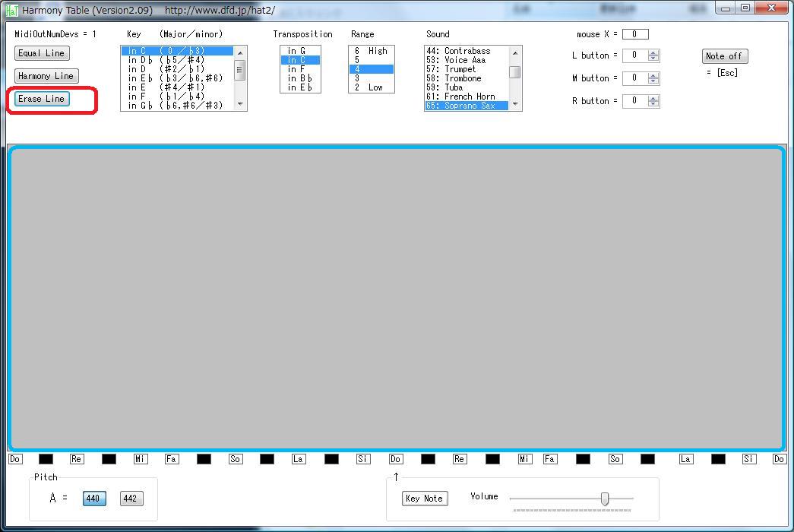Click Sound list scroll up arrow
The height and width of the screenshot is (532, 794).
point(515,52)
